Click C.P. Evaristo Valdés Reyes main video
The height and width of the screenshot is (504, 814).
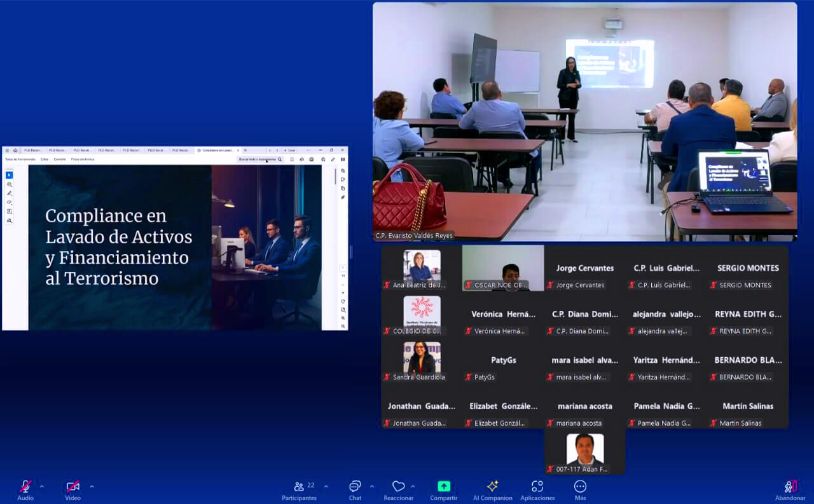(584, 121)
